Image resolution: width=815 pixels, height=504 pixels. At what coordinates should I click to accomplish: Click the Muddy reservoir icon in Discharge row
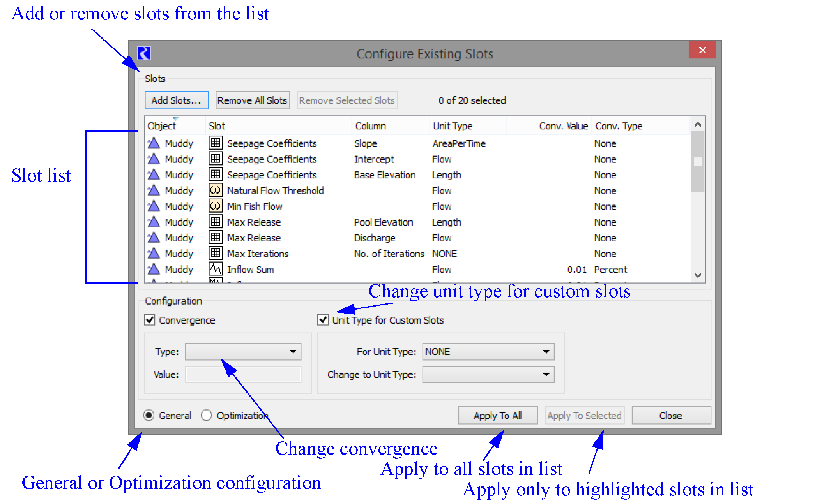coord(154,237)
